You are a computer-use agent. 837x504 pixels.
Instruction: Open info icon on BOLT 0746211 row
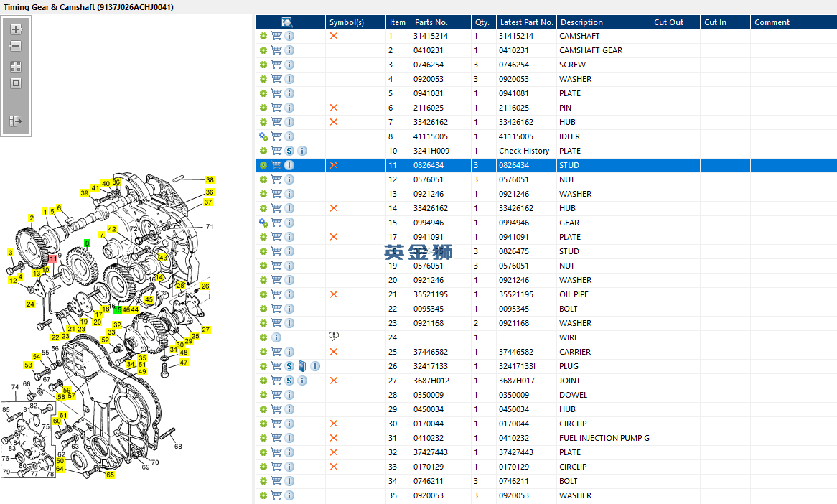pos(289,481)
